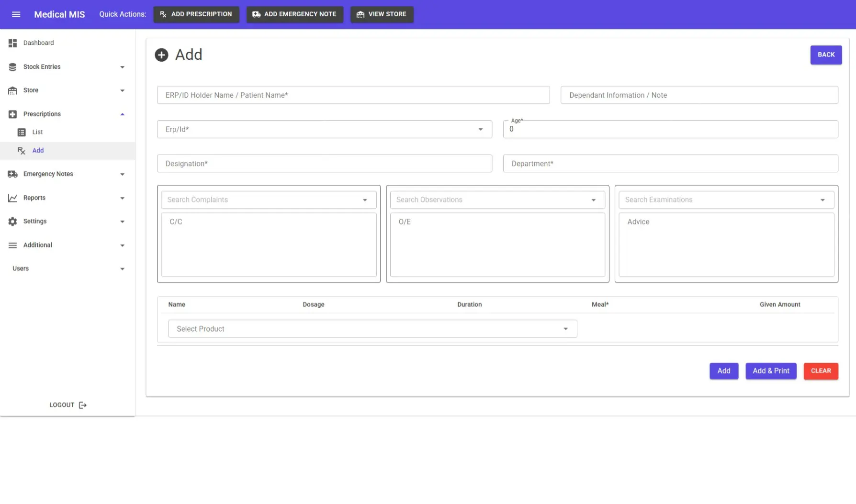Screen dimensions: 856x504
Task: Expand the Users sidebar section
Action: click(122, 269)
